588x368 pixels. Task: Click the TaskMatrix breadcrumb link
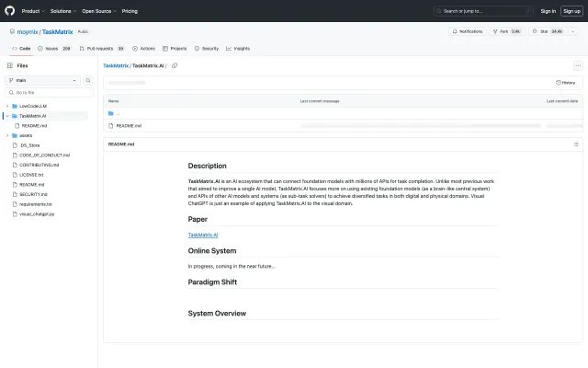tap(116, 65)
